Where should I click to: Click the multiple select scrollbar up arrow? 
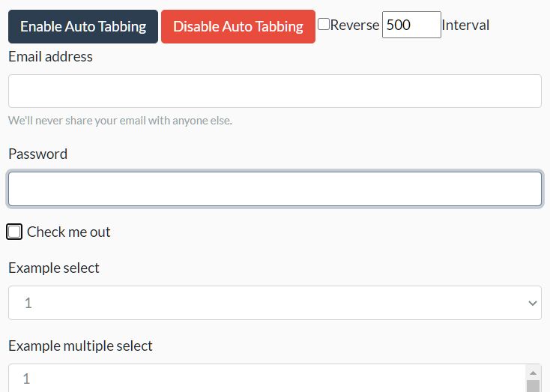click(x=534, y=373)
